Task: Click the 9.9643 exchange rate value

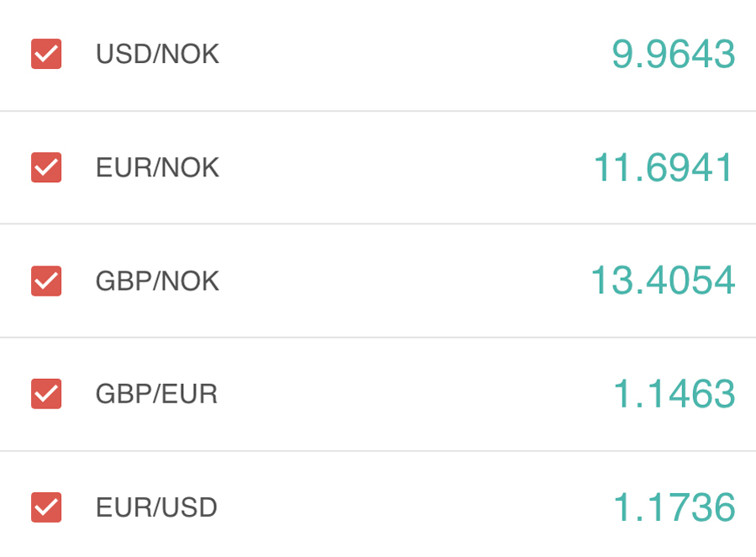Action: click(x=673, y=55)
